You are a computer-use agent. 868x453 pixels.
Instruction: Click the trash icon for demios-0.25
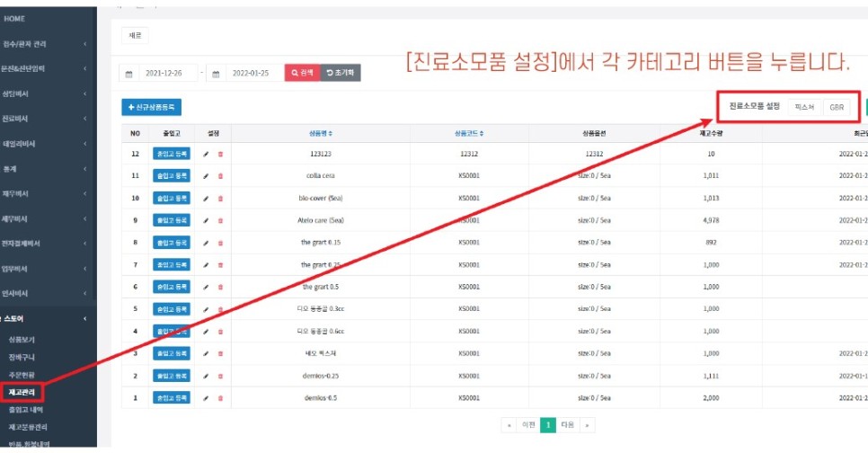pos(220,376)
